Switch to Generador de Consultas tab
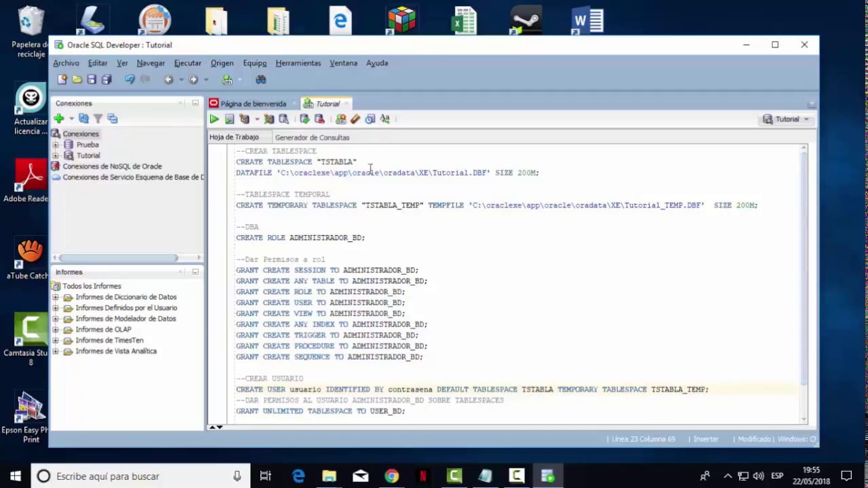 point(312,138)
